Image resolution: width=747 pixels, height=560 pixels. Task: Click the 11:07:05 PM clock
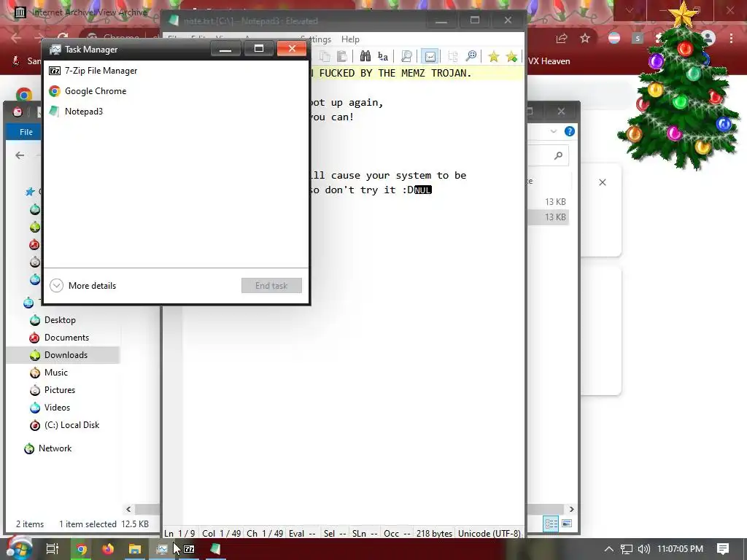pyautogui.click(x=681, y=549)
